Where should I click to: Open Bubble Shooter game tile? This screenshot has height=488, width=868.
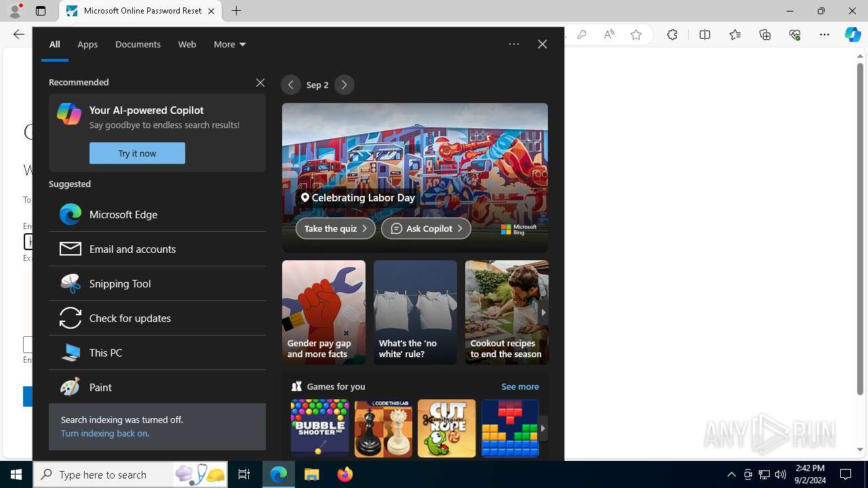[319, 428]
